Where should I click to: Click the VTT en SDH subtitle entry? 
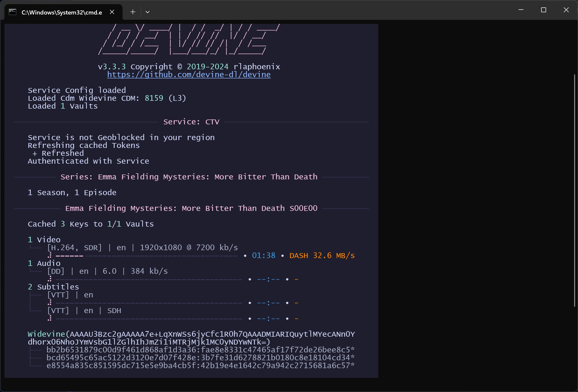tap(84, 311)
